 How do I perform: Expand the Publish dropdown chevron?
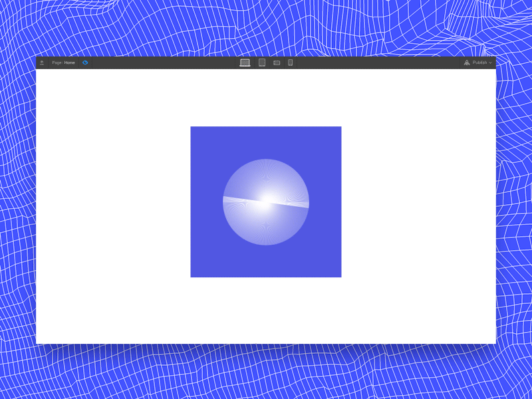490,63
